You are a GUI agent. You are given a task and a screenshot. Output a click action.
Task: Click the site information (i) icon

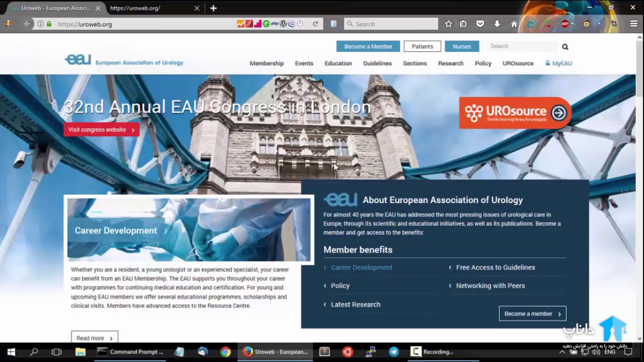tap(40, 24)
